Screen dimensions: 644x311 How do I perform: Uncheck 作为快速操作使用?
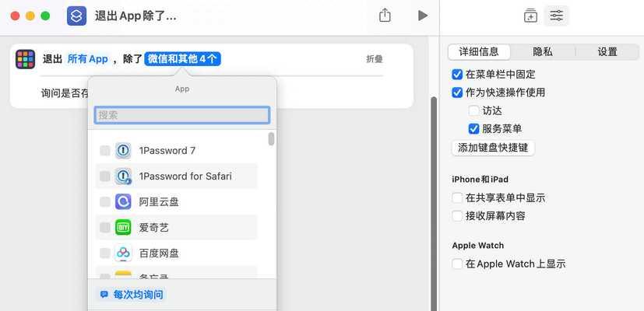coord(457,93)
